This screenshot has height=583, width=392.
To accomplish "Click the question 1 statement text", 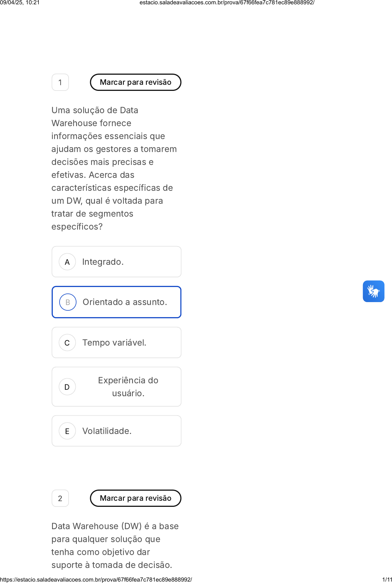I will pyautogui.click(x=114, y=168).
